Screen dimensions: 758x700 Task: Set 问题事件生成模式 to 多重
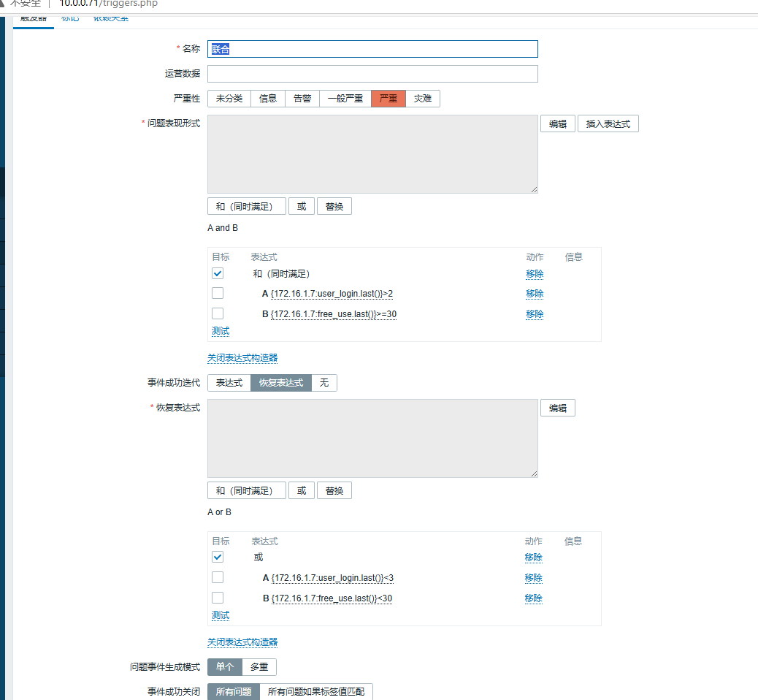click(x=259, y=667)
